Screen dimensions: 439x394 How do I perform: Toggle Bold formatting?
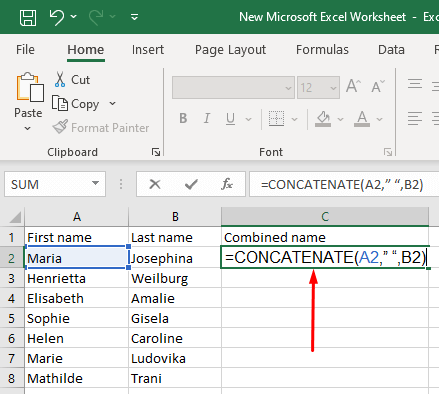pyautogui.click(x=183, y=118)
